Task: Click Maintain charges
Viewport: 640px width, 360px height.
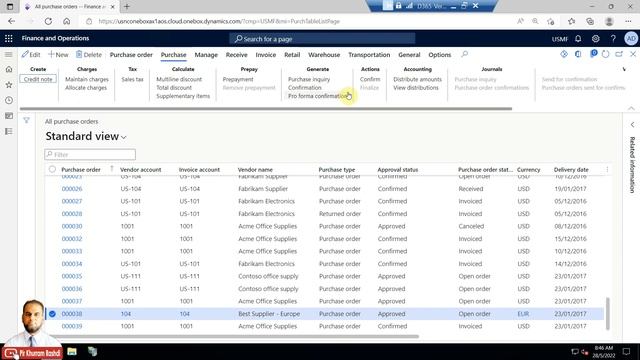Action: [x=87, y=79]
